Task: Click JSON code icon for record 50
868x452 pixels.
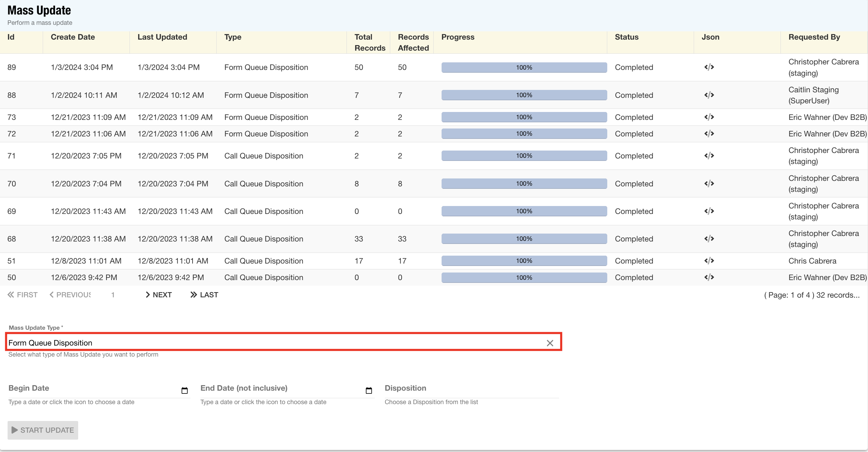Action: pyautogui.click(x=709, y=277)
